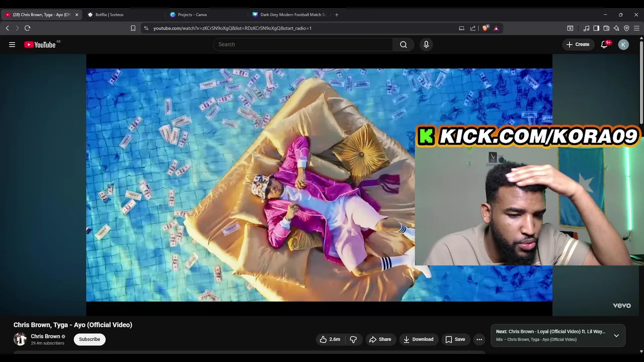Focus the YouTube Search field
This screenshot has height=362, width=644.
pyautogui.click(x=303, y=45)
